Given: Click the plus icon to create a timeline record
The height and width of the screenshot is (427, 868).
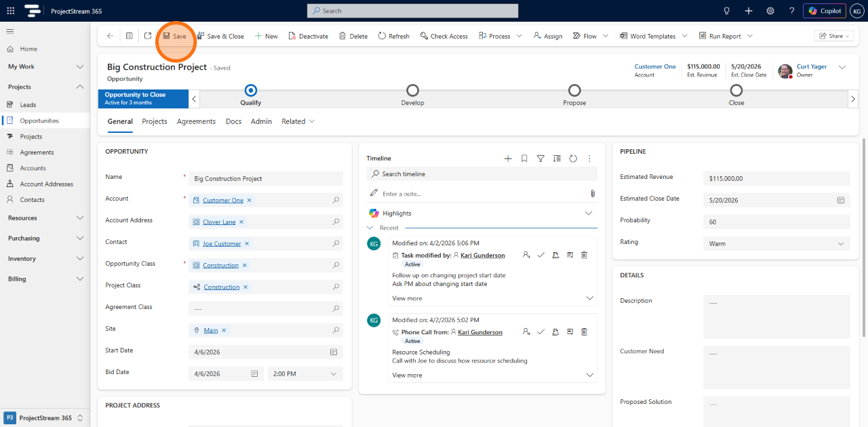Looking at the screenshot, I should [508, 159].
